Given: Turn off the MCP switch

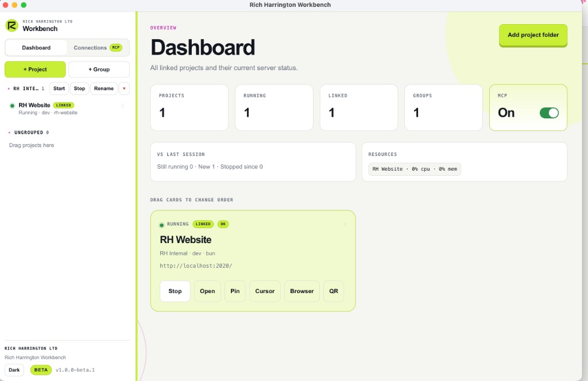Looking at the screenshot, I should 549,113.
